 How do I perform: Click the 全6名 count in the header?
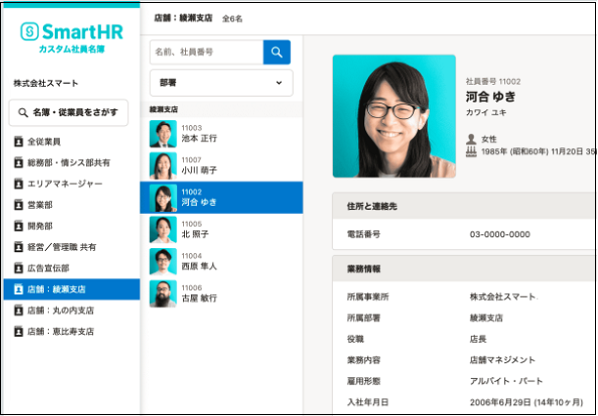232,19
